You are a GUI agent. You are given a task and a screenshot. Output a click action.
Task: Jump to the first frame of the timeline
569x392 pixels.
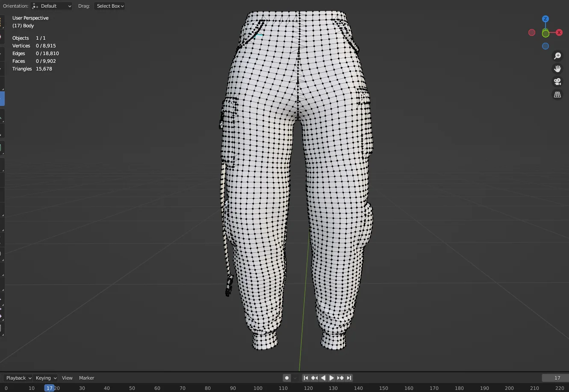(x=306, y=377)
